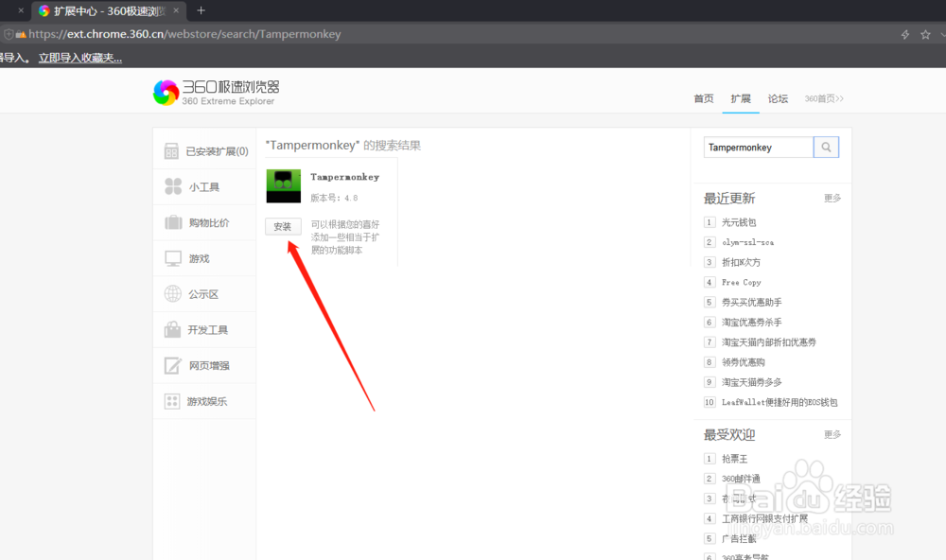Open 广告拦截 in most popular

pos(739,538)
